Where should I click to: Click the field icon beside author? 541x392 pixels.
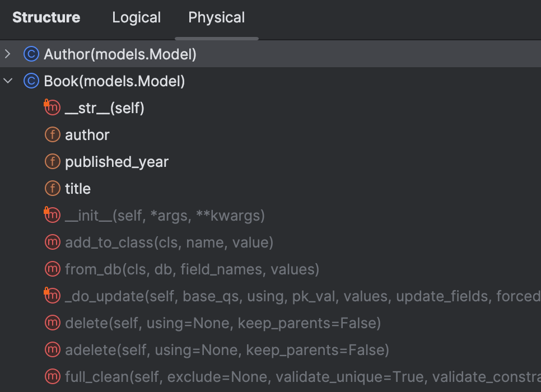[x=52, y=134]
